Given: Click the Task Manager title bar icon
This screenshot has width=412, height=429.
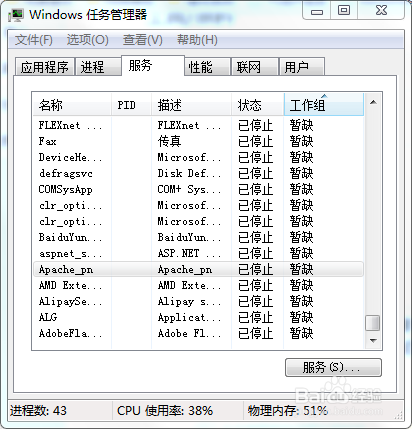Looking at the screenshot, I should [x=16, y=15].
